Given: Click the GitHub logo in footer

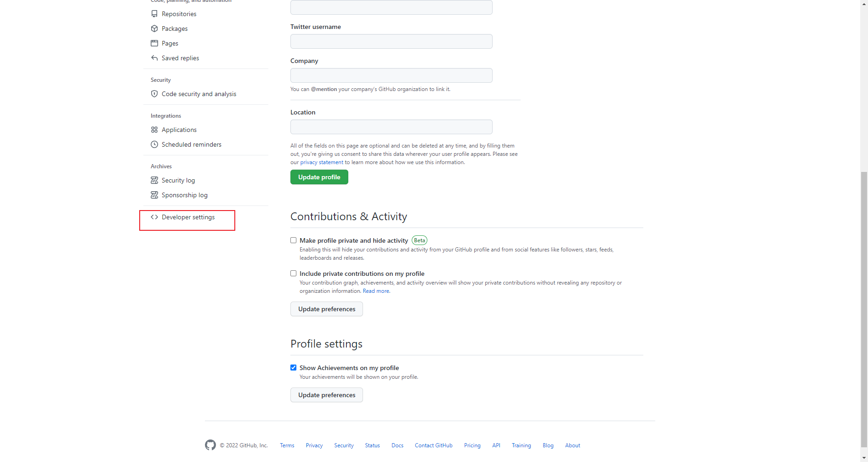Looking at the screenshot, I should point(210,445).
